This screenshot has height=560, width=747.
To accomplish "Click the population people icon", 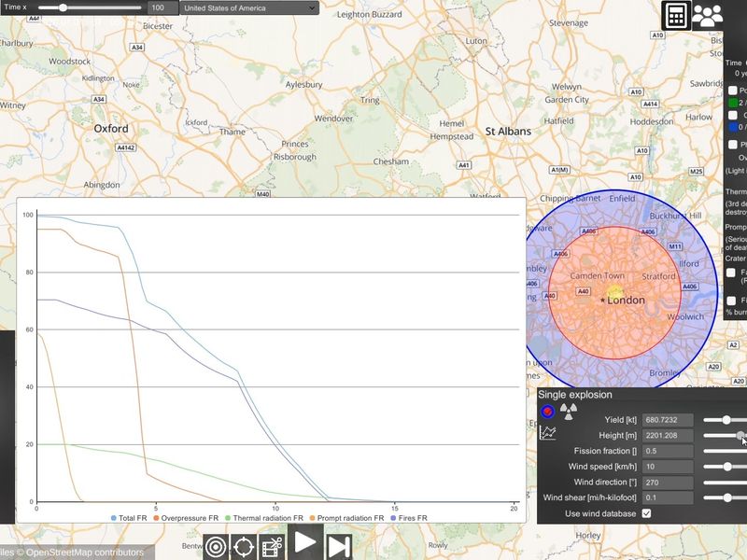I will click(x=708, y=16).
